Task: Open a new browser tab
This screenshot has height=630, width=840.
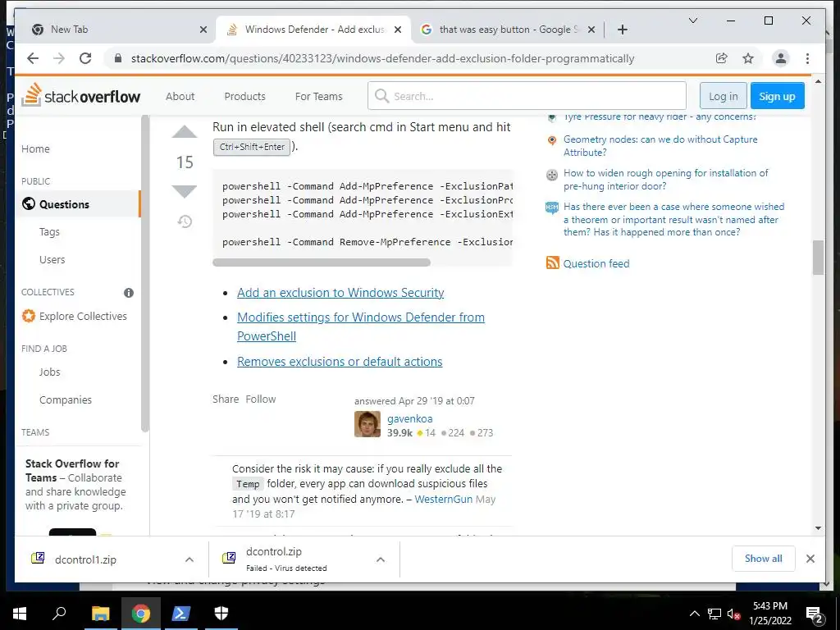Action: pos(622,30)
